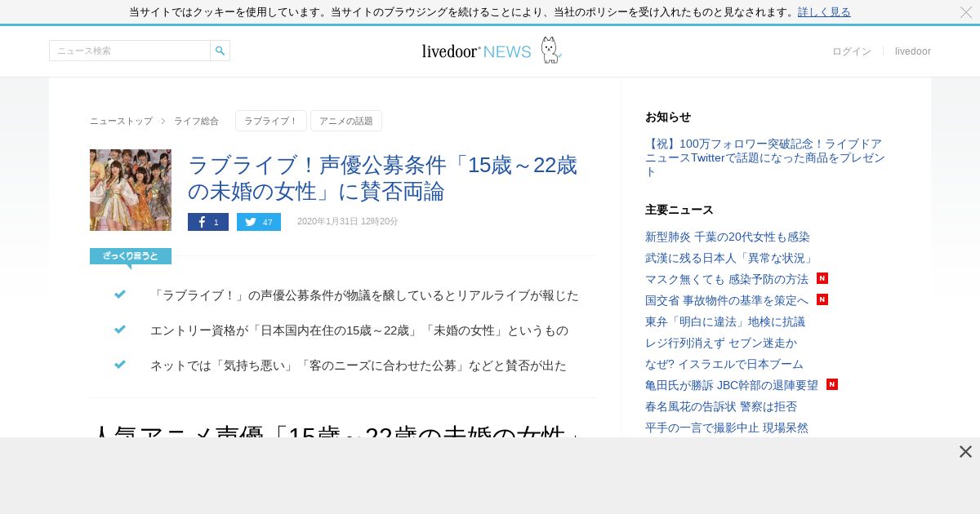
Task: Open the 100万フォロワー突破記念 announcement
Action: coord(765,157)
